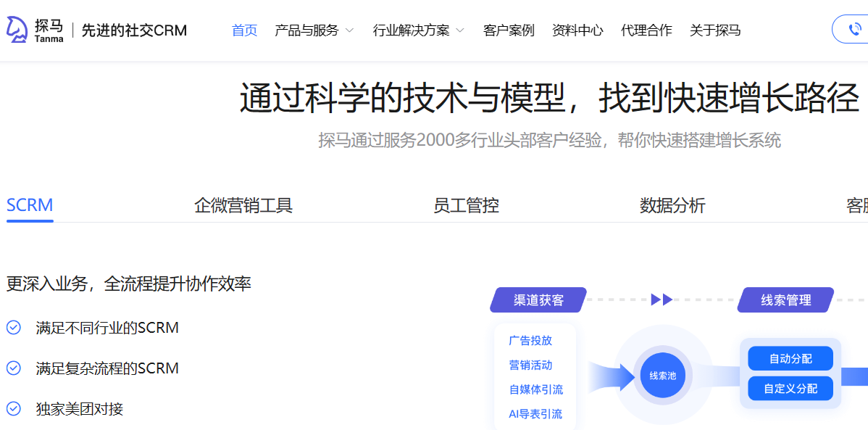This screenshot has width=868, height=430.
Task: Expand the 产品与服务 dropdown chevron
Action: tap(349, 30)
